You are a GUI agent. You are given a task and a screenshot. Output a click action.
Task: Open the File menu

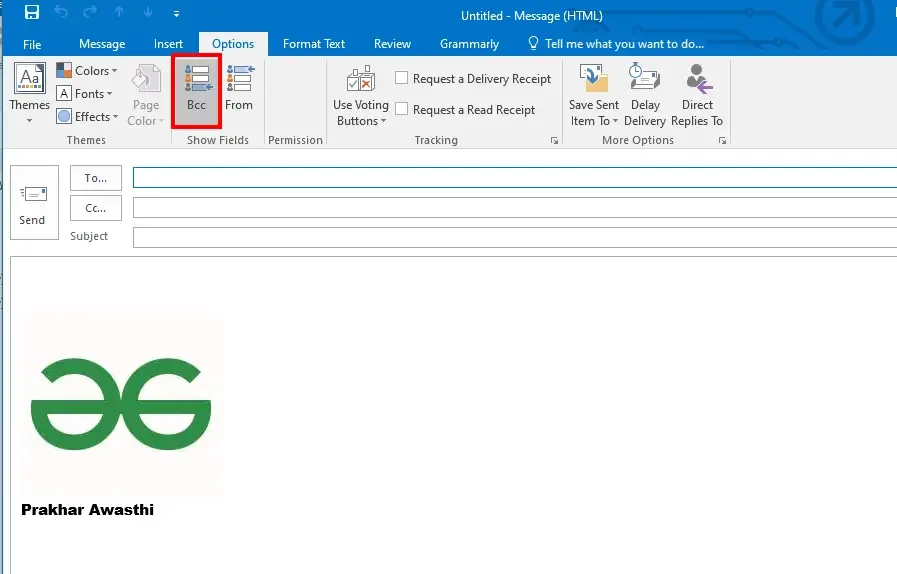tap(32, 44)
